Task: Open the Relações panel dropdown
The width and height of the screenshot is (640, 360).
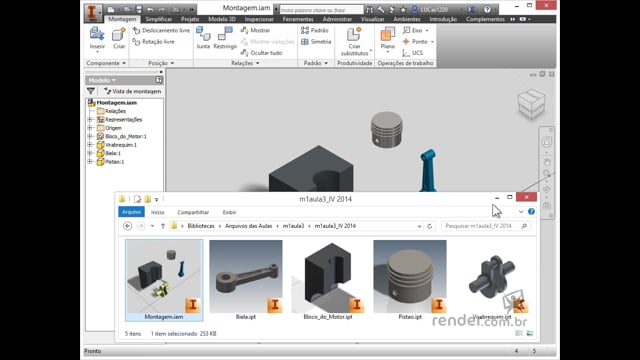Action: pyautogui.click(x=245, y=63)
